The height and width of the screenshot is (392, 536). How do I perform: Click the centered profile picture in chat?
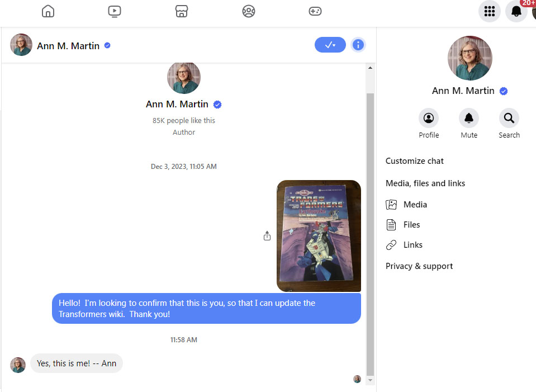[x=184, y=77]
